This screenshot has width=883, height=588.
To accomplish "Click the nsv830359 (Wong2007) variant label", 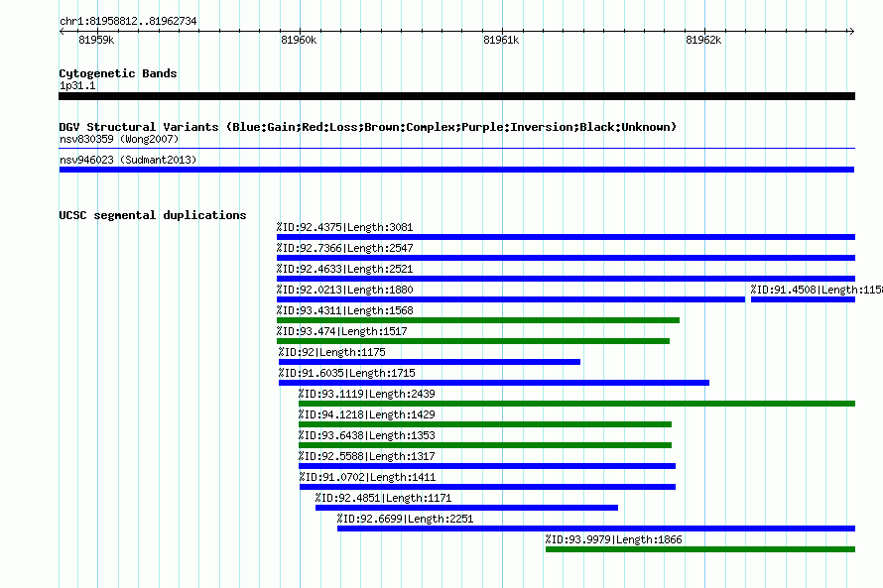I will (x=119, y=139).
